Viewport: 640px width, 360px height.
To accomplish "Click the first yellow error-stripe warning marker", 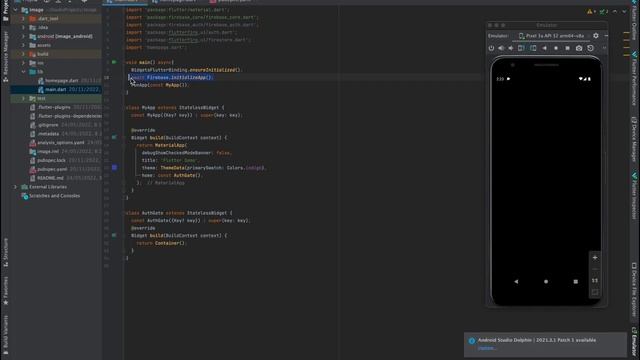I will (x=626, y=34).
